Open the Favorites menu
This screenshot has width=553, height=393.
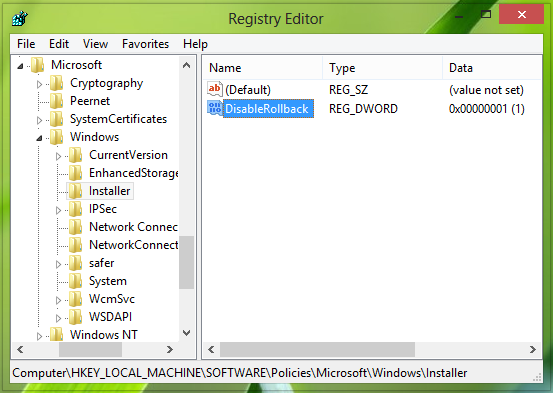click(145, 44)
